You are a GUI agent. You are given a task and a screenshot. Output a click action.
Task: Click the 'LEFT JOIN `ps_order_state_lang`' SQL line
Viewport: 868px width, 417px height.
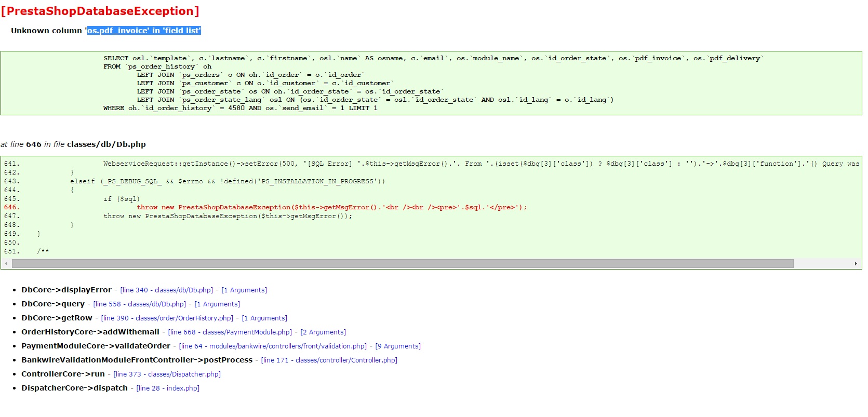coord(376,100)
